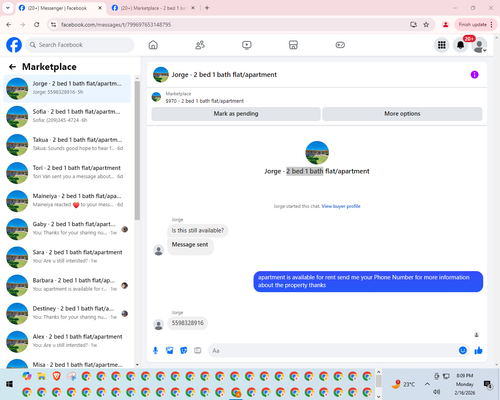
Task: Open the Watch video icon
Action: click(247, 45)
